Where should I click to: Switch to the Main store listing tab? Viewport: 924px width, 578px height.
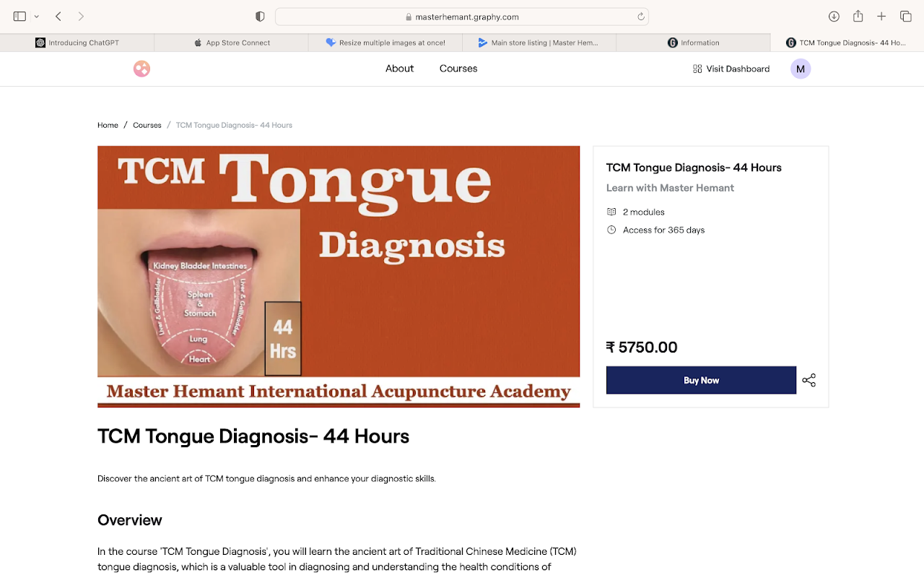coord(539,43)
